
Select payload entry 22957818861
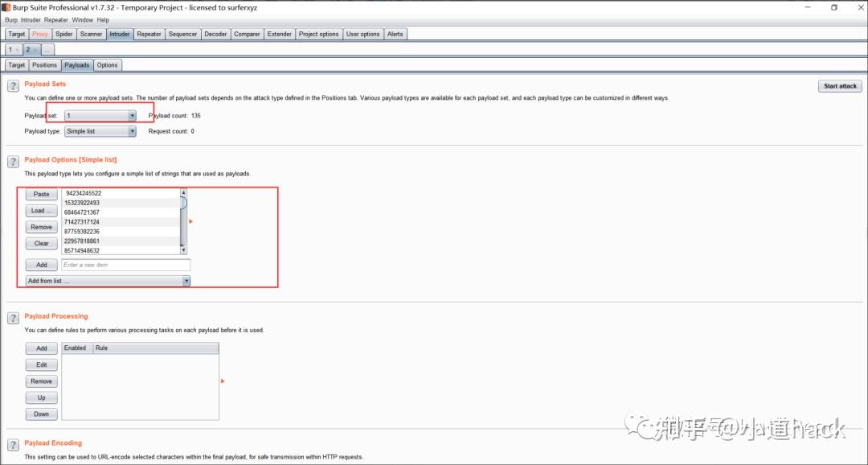tap(121, 241)
